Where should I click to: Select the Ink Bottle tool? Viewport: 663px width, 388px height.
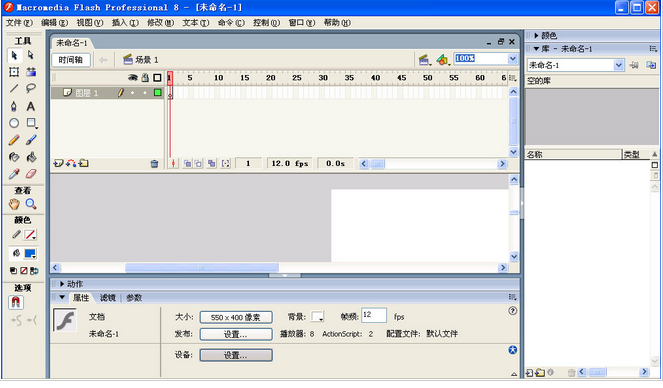(x=14, y=157)
